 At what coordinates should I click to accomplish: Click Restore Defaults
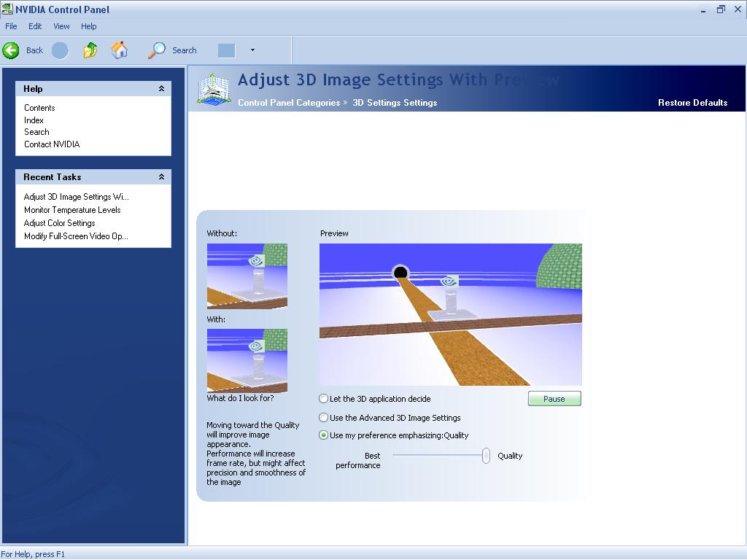coord(693,102)
